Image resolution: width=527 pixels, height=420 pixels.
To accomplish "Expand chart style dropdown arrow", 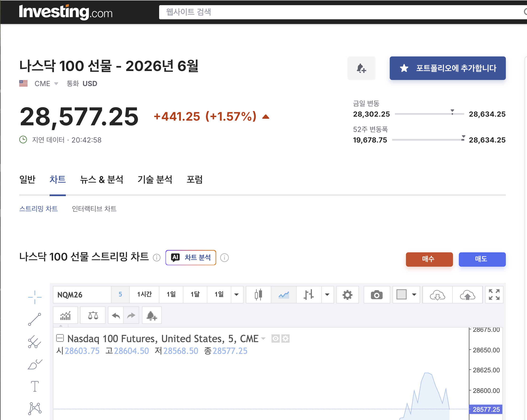I will tap(327, 294).
